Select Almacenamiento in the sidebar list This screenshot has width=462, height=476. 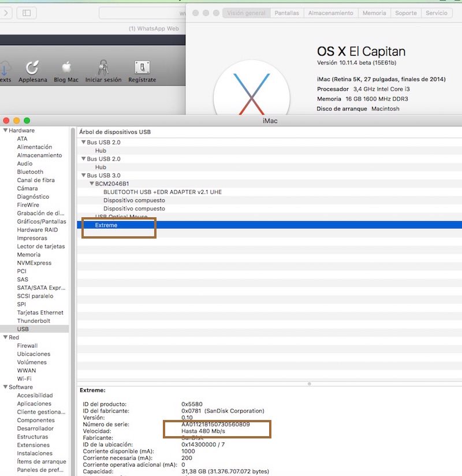pyautogui.click(x=39, y=155)
